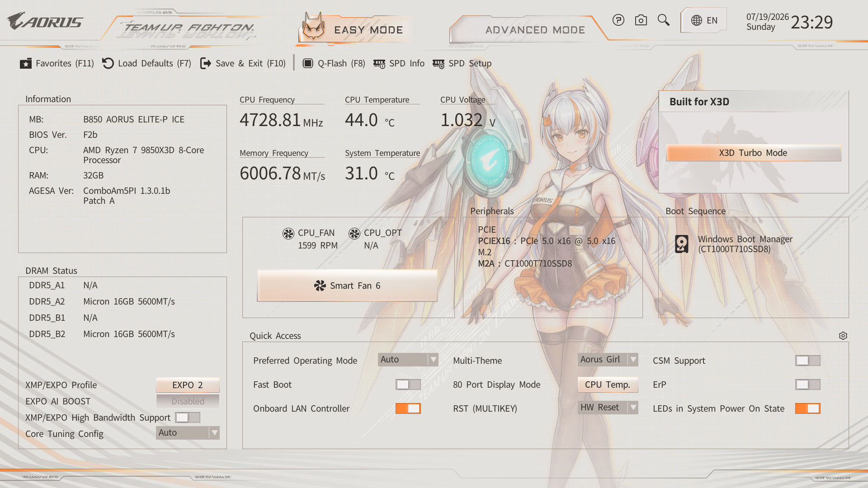Viewport: 868px width, 488px height.
Task: Open Core Tuning Config dropdown
Action: point(188,433)
